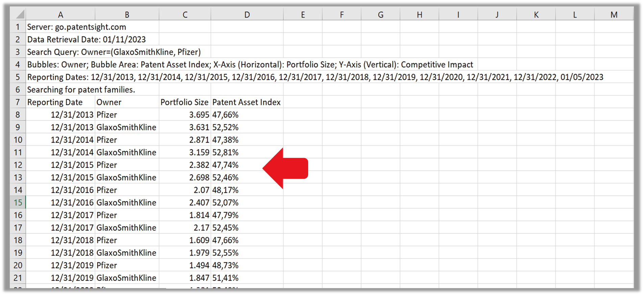Select row 1 header
The width and height of the screenshot is (644, 295).
coord(18,27)
